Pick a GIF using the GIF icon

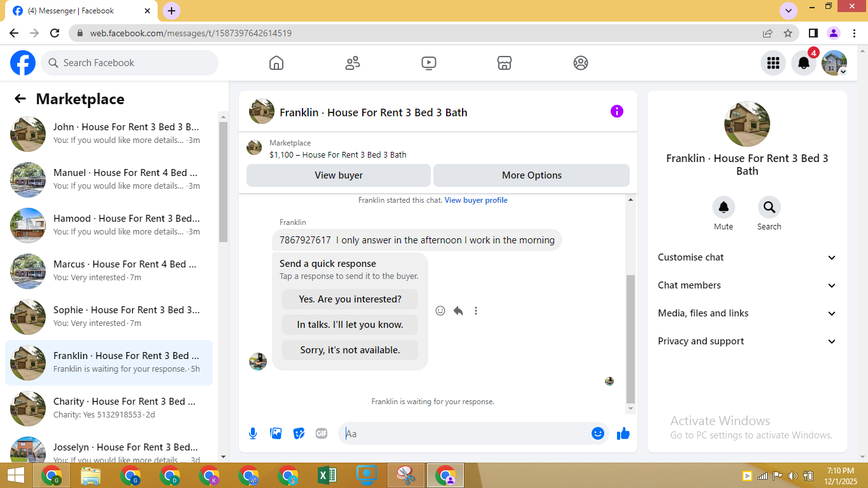(322, 433)
